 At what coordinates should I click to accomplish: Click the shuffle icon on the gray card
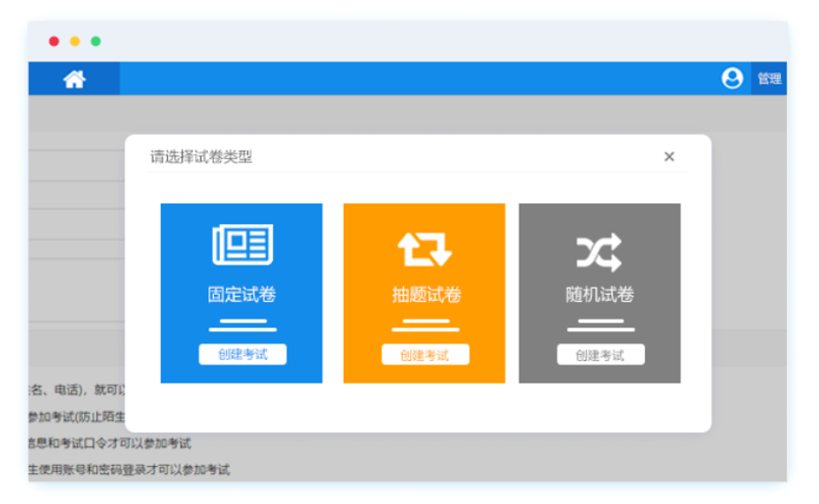point(599,252)
